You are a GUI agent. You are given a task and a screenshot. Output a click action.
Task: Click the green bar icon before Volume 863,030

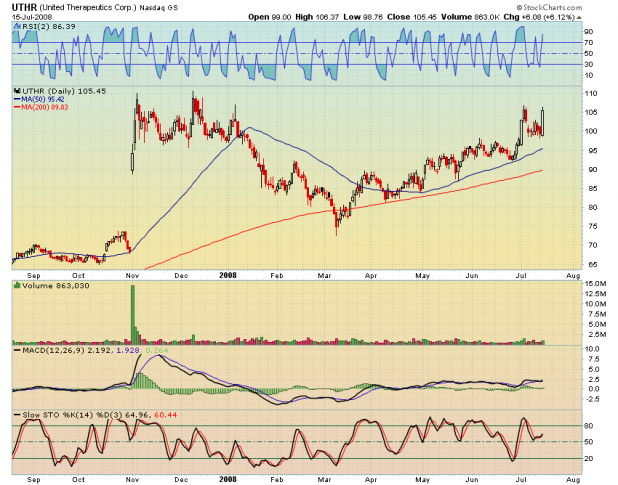tap(17, 285)
